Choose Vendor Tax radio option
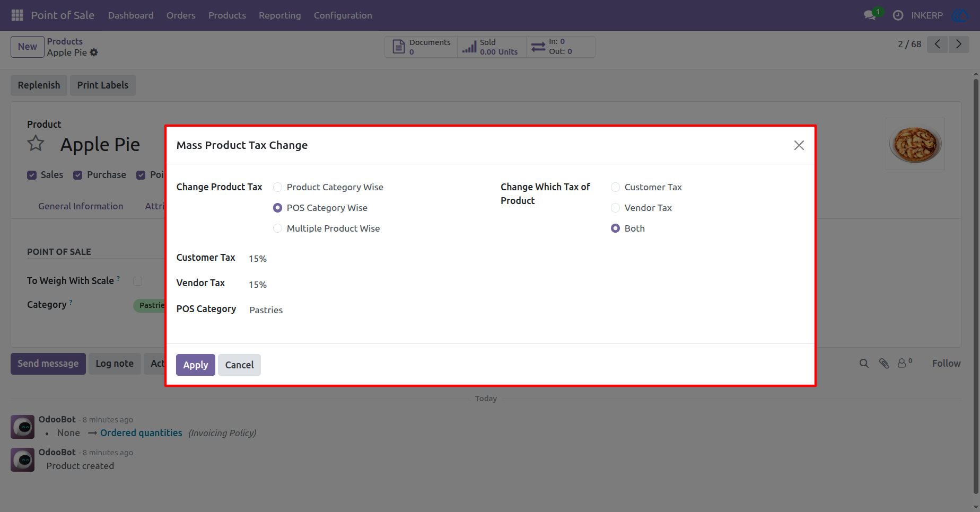Viewport: 980px width, 512px height. tap(615, 208)
